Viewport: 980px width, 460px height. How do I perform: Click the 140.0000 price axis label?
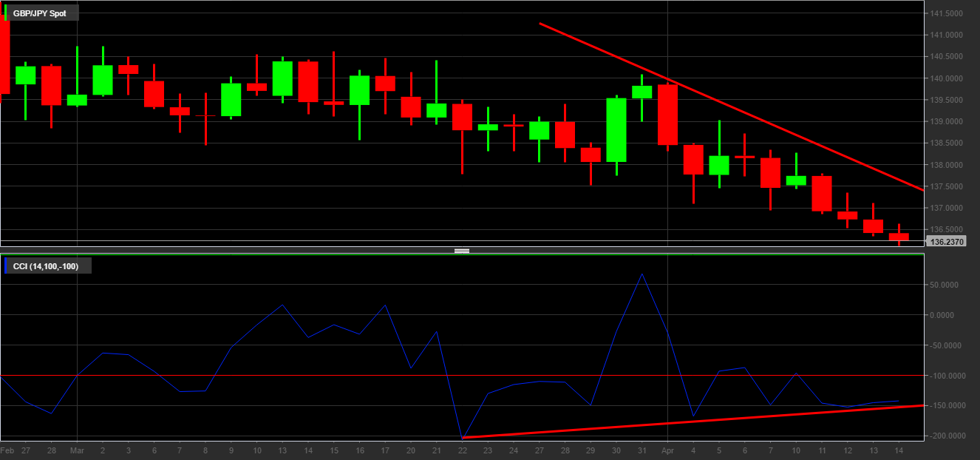947,78
